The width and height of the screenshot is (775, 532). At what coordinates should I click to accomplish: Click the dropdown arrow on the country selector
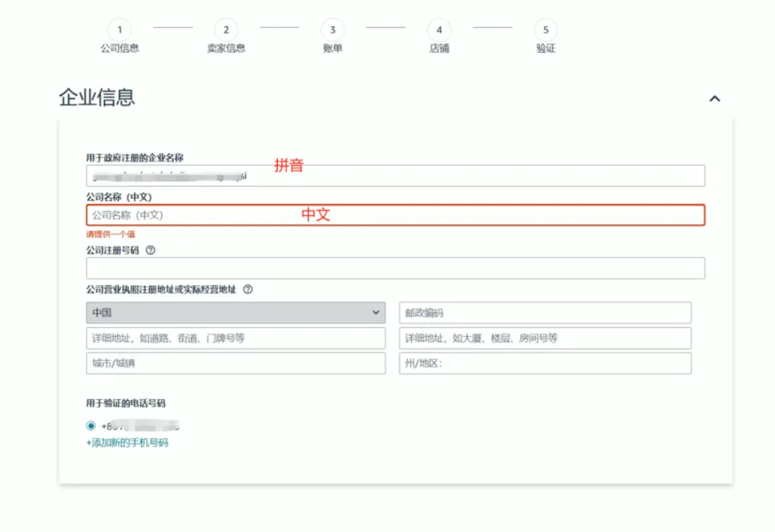pyautogui.click(x=378, y=312)
